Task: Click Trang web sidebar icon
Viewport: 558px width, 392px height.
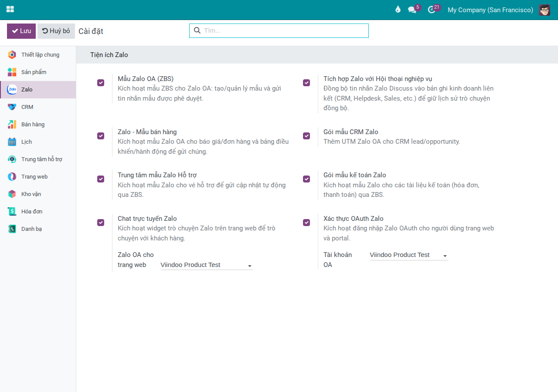Action: [12, 177]
